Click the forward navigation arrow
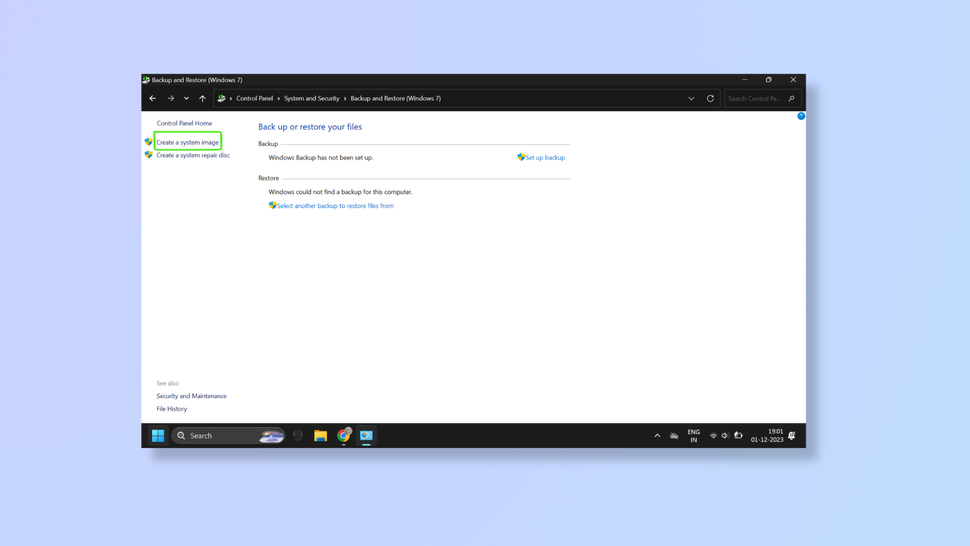970x546 pixels. (171, 98)
